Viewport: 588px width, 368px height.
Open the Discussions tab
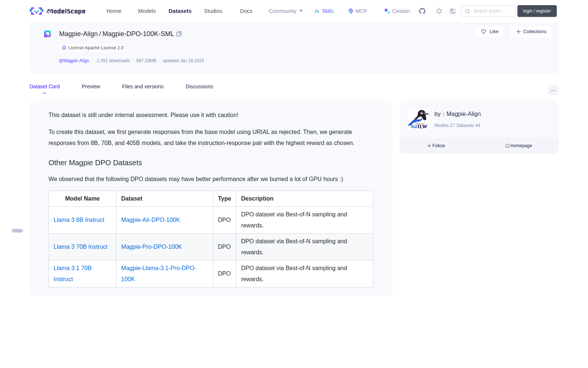[199, 86]
